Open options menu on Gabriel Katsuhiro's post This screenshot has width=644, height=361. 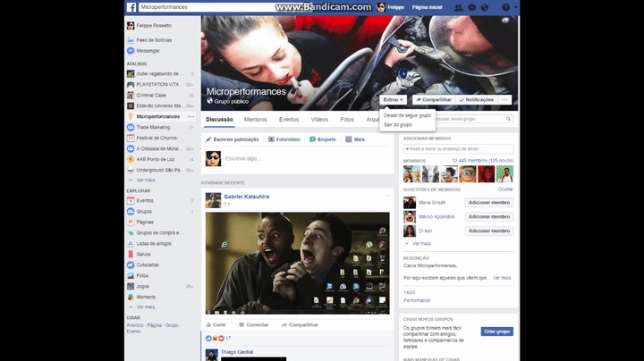click(x=387, y=195)
